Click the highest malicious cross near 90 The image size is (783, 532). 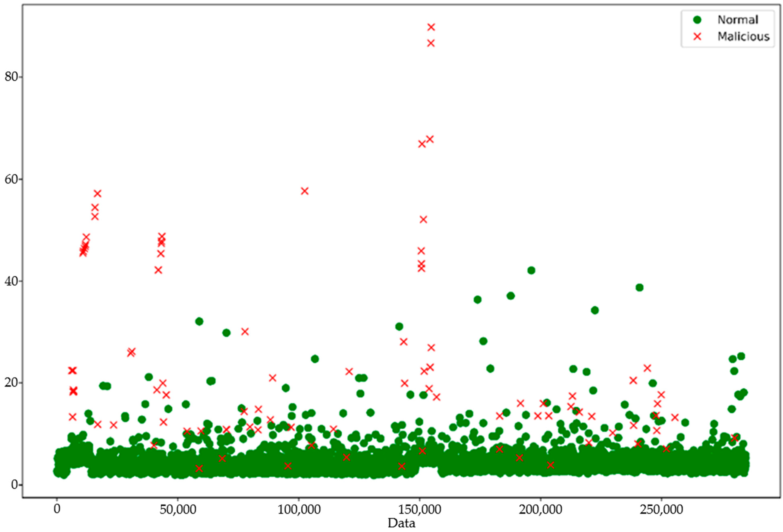(431, 27)
